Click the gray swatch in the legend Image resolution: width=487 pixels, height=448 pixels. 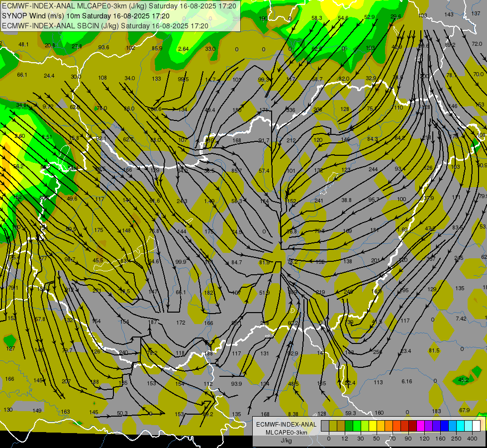325,426
